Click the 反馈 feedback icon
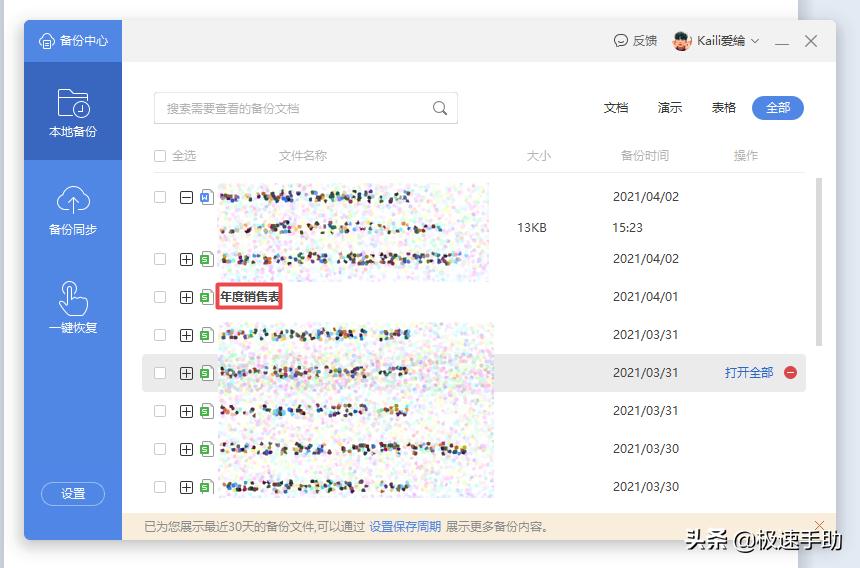The image size is (860, 568). (x=620, y=41)
